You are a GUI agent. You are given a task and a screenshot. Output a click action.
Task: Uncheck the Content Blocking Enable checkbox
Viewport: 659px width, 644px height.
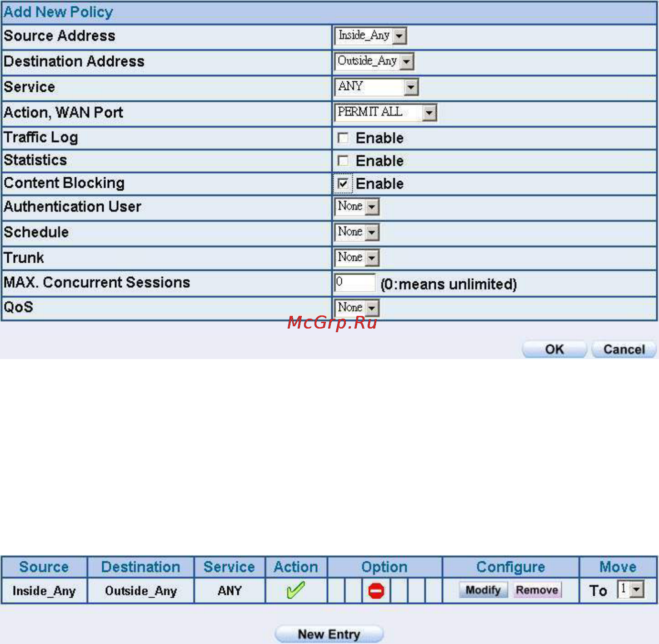(x=343, y=184)
